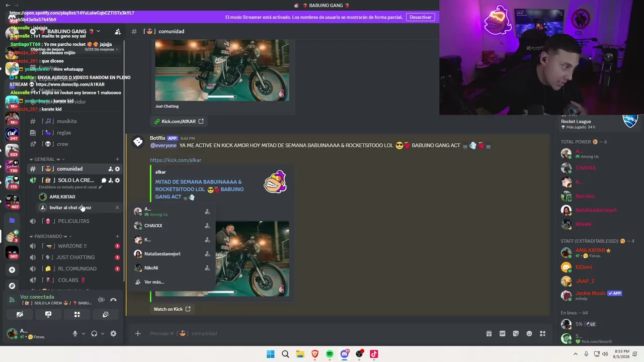Join the PELICULITAS voice channel
This screenshot has width=644, height=362.
[73, 221]
